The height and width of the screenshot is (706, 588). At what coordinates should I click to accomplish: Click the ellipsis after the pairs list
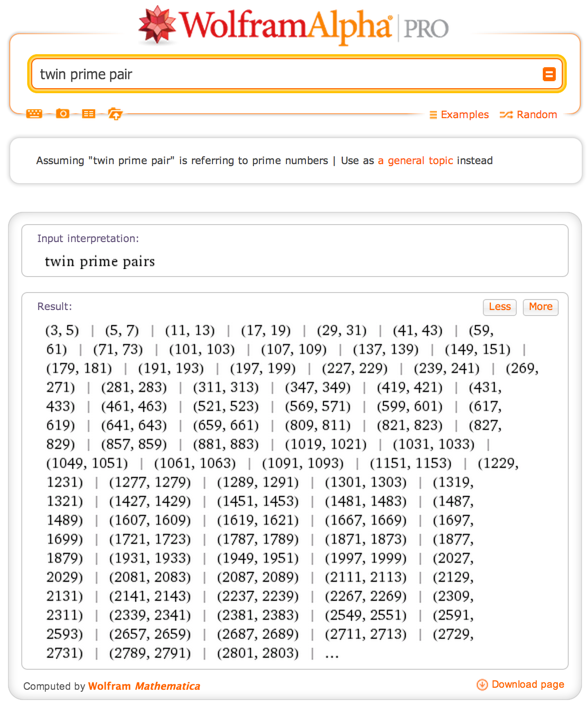(332, 655)
